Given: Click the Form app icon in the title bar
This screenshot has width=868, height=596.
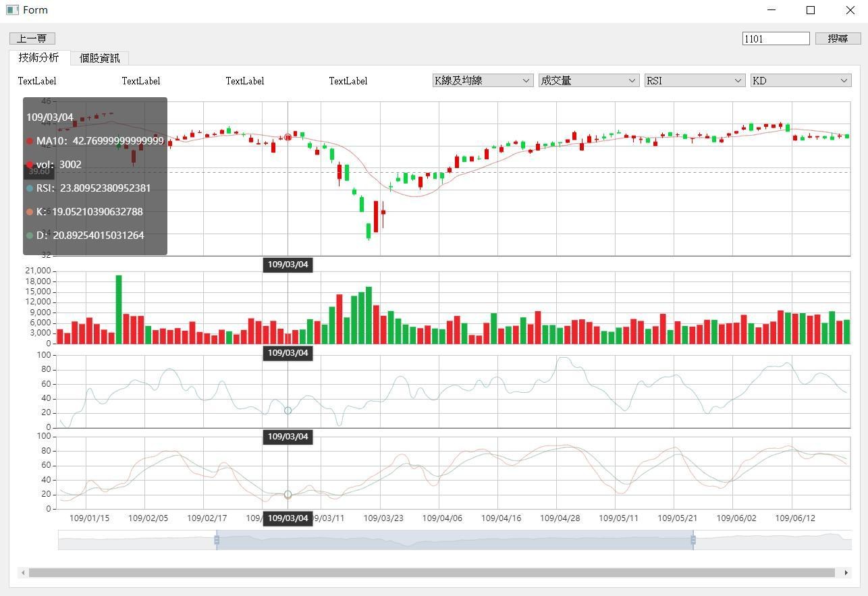Looking at the screenshot, I should click(x=11, y=10).
